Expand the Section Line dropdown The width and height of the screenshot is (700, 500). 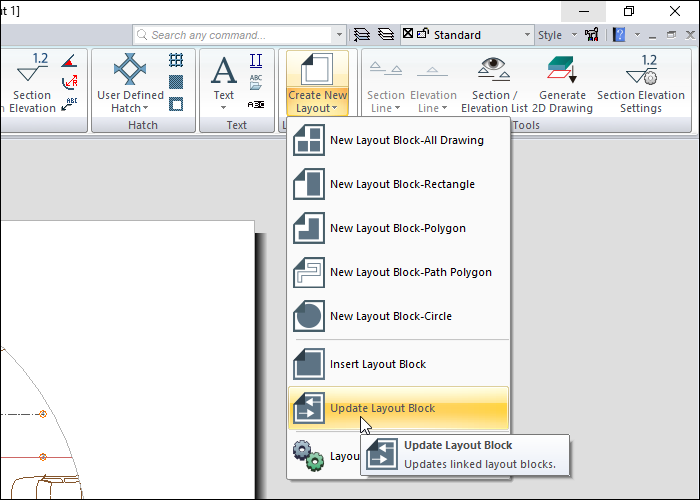386,101
